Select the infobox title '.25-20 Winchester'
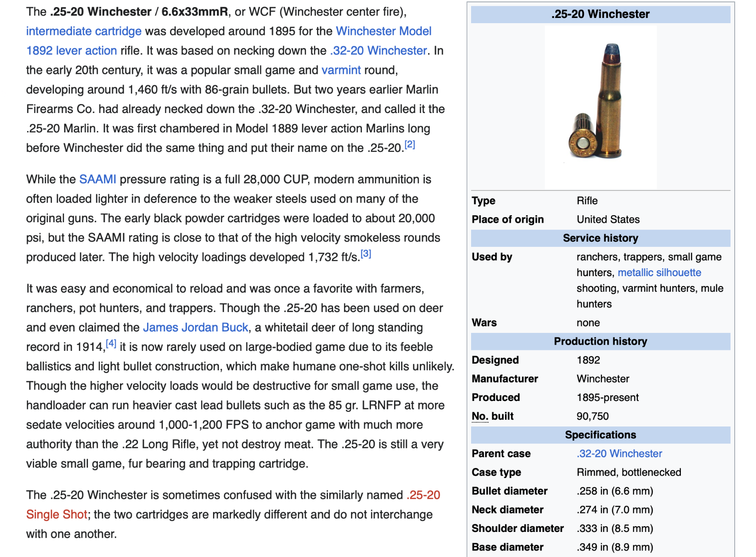Viewport: 756px width, 557px height. 601,14
